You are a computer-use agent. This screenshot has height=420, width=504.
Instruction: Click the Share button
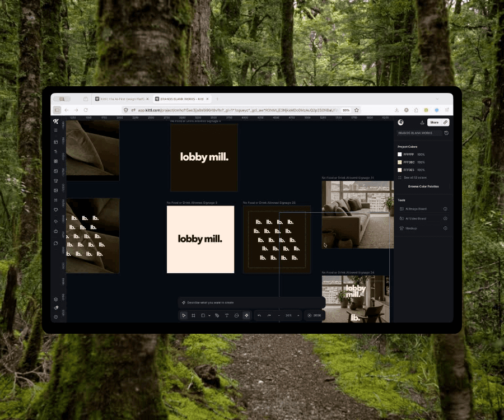[434, 123]
